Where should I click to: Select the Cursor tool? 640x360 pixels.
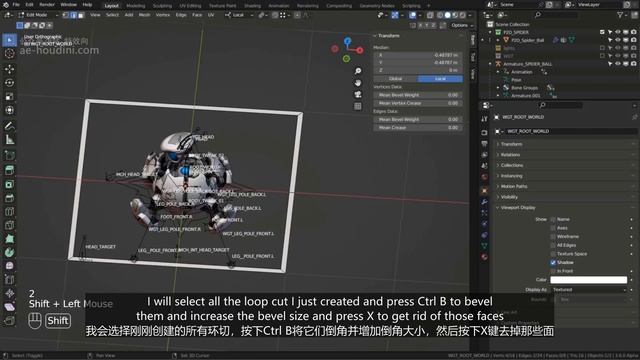tap(9, 53)
